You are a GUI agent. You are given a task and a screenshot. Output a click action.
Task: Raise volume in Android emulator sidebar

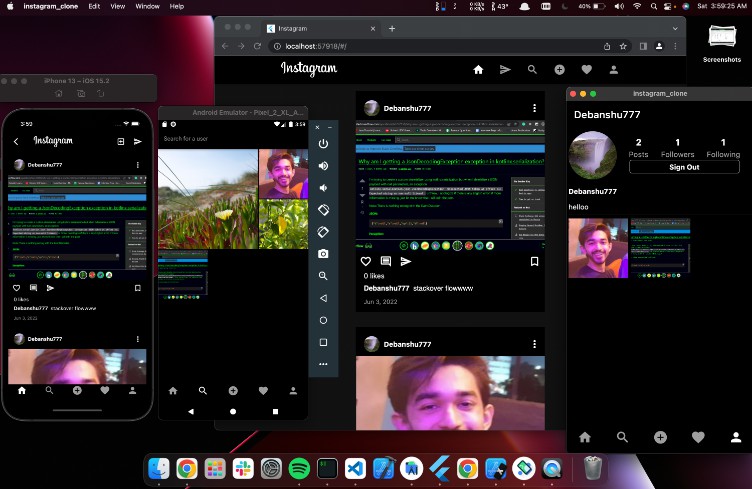point(323,166)
